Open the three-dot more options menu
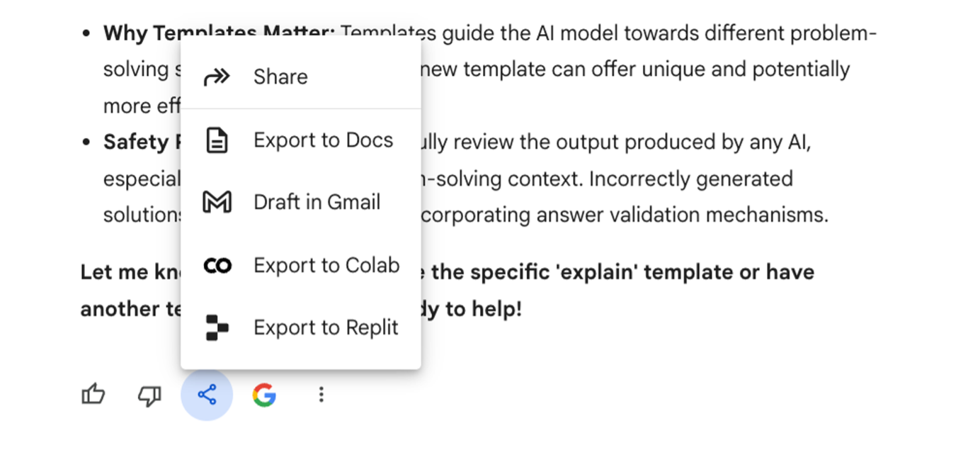 321,395
